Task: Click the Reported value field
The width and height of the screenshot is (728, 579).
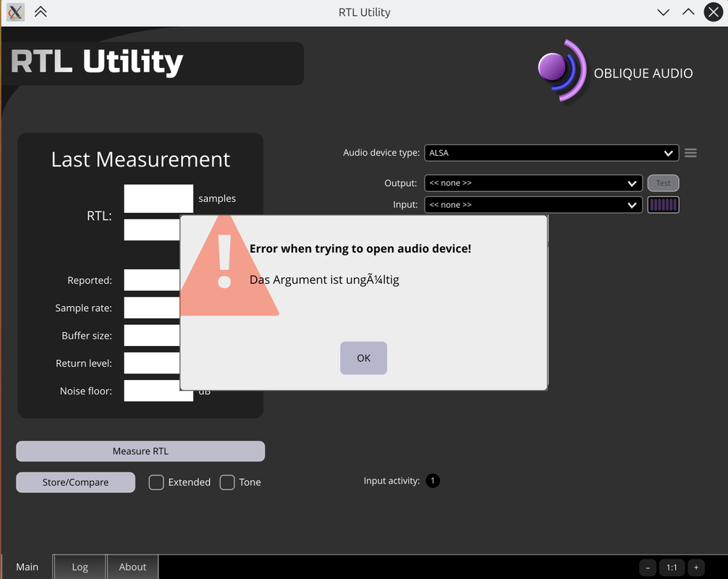Action: coord(152,280)
